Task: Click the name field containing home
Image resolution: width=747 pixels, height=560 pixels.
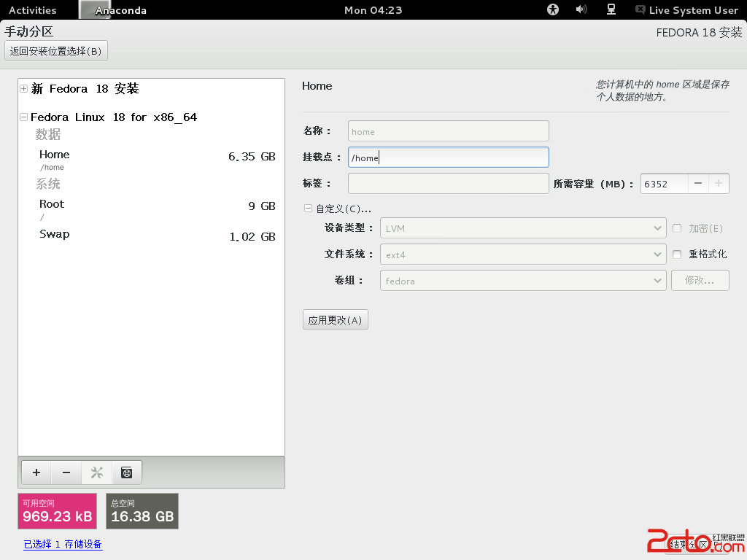Action: click(x=449, y=131)
